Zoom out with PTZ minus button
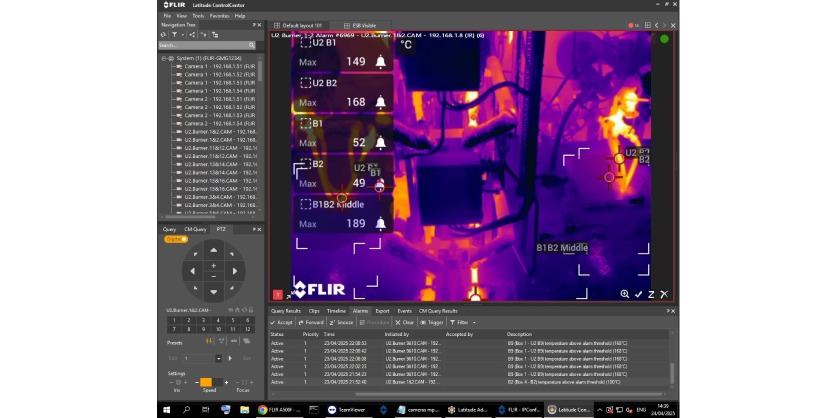Screen dimensions: 836x418 [214, 276]
